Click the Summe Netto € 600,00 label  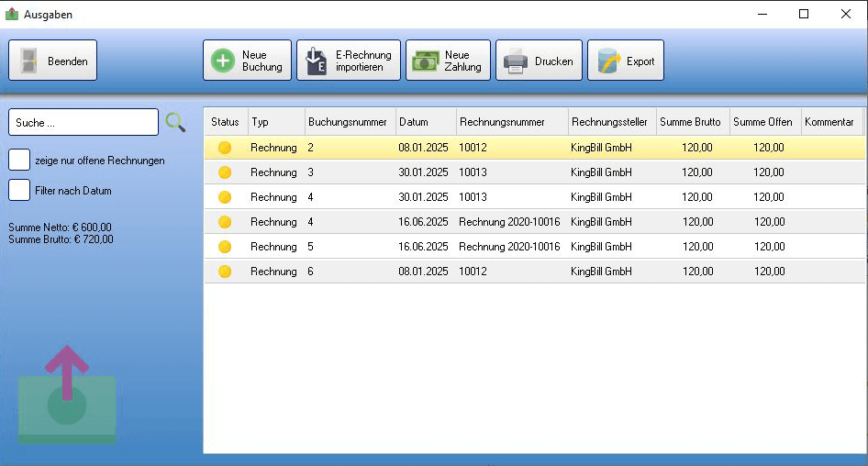point(60,227)
